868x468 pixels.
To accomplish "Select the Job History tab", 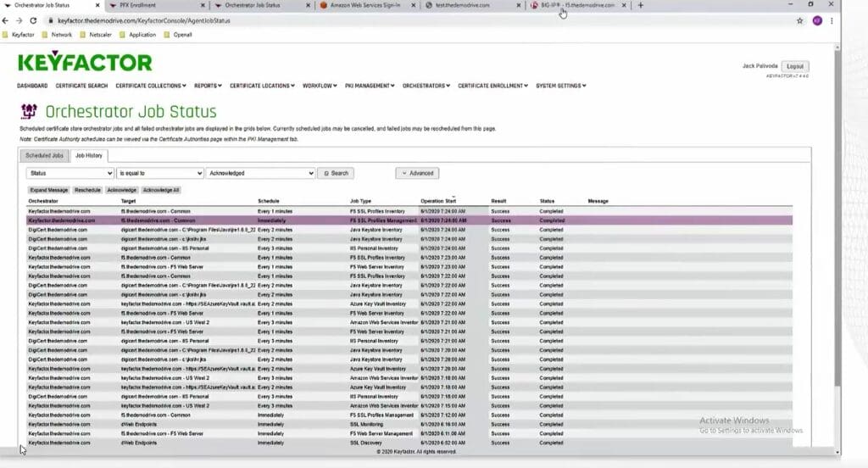I will (88, 156).
